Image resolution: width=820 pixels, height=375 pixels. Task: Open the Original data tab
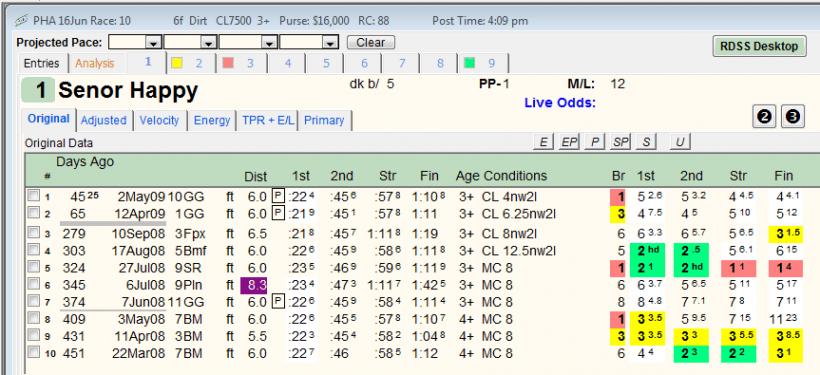tap(49, 119)
